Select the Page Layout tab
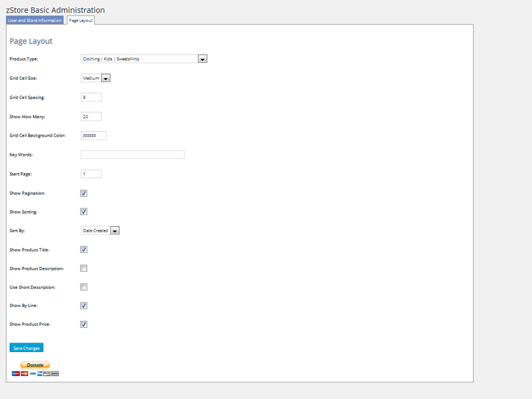The width and height of the screenshot is (532, 399). click(x=81, y=20)
